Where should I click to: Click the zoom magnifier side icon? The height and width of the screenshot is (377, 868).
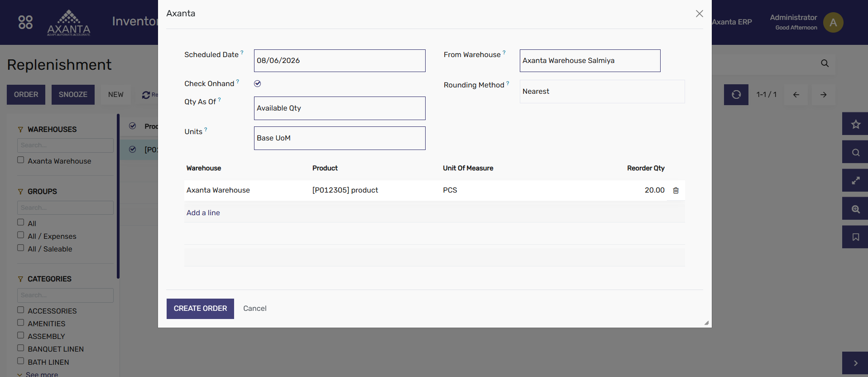(855, 209)
